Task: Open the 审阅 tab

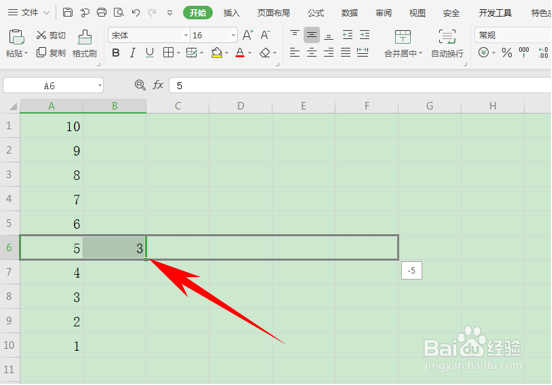Action: pyautogui.click(x=383, y=13)
